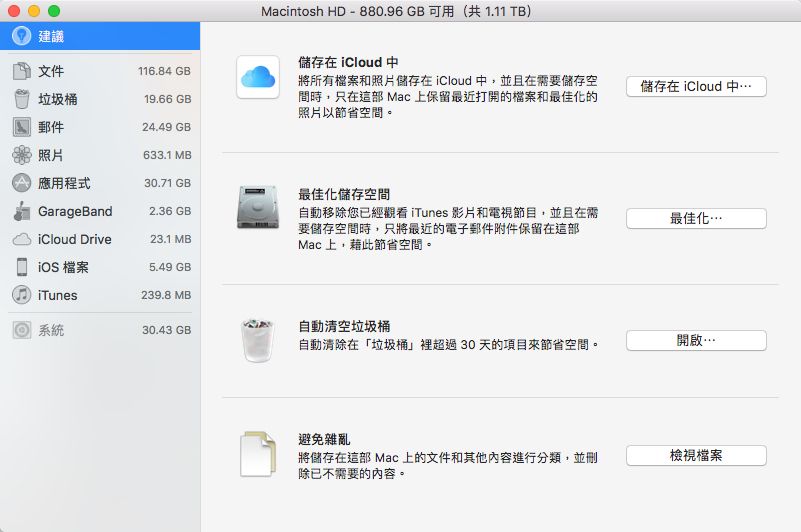This screenshot has width=801, height=532.
Task: Click the 24.49 GB size value
Action: (167, 127)
